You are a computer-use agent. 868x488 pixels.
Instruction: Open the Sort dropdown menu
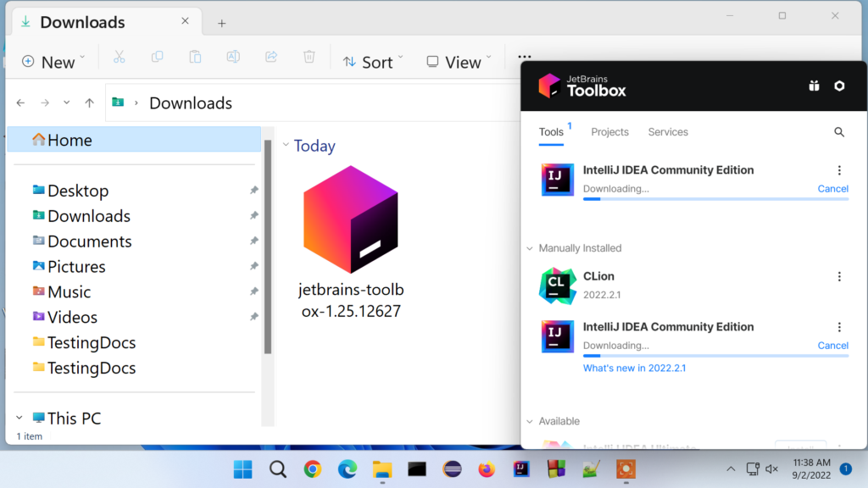pos(373,61)
